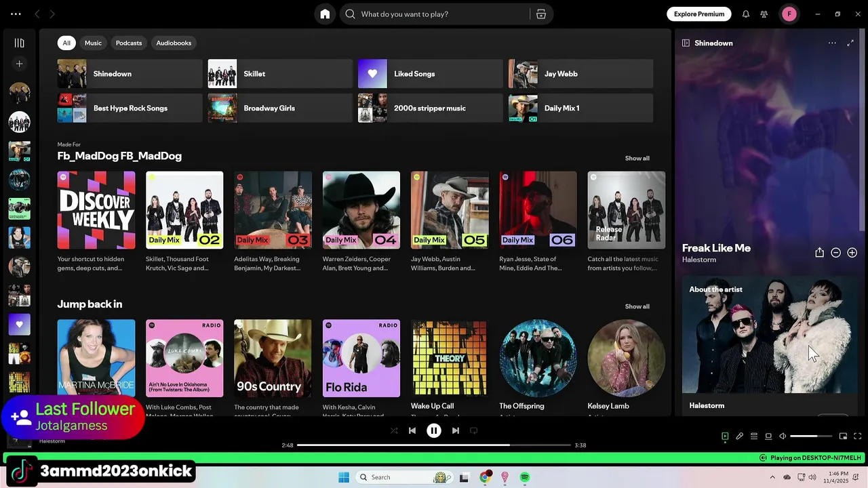
Task: Select the All filter chip
Action: pos(66,43)
